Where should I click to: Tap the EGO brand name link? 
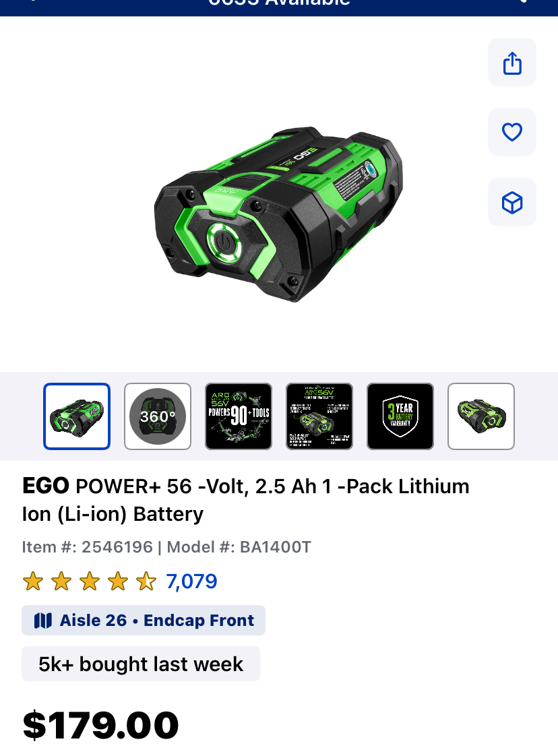point(46,486)
